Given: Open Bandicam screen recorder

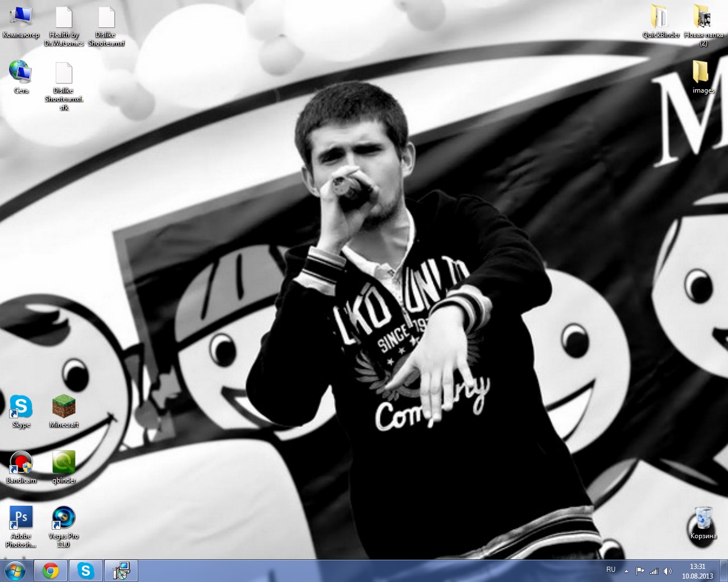Looking at the screenshot, I should tap(22, 463).
